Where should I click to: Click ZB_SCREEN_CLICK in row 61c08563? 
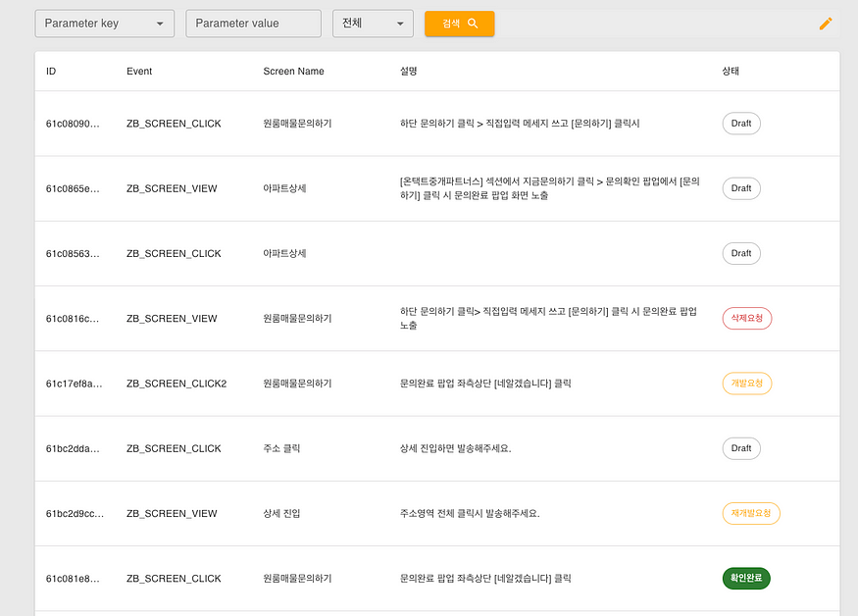click(174, 254)
